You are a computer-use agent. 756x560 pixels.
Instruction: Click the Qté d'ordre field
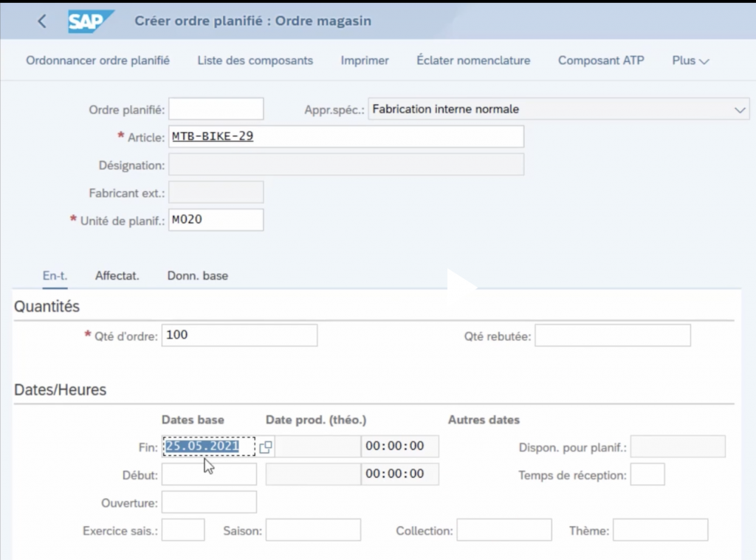[239, 336]
